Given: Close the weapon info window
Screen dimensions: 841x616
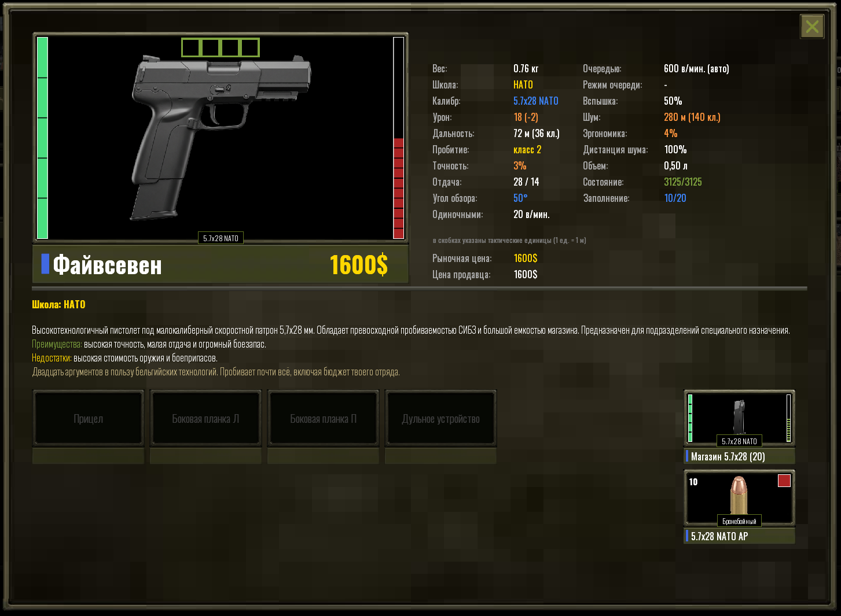Looking at the screenshot, I should 812,27.
